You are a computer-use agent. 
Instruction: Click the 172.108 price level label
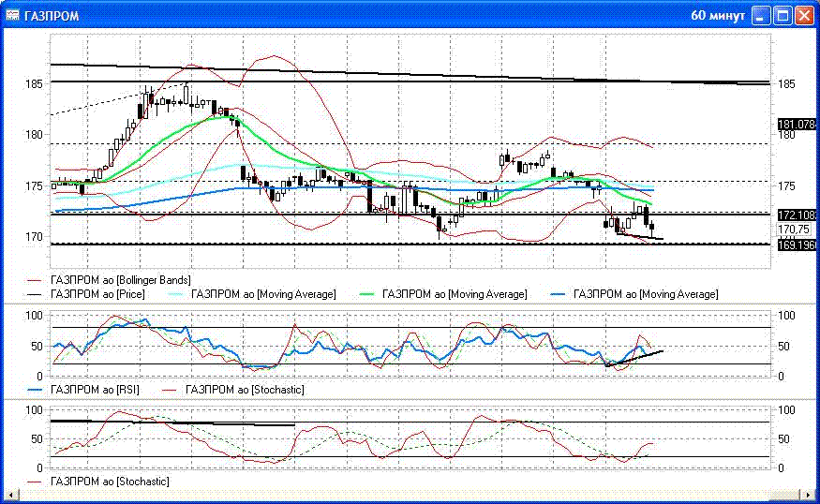797,215
